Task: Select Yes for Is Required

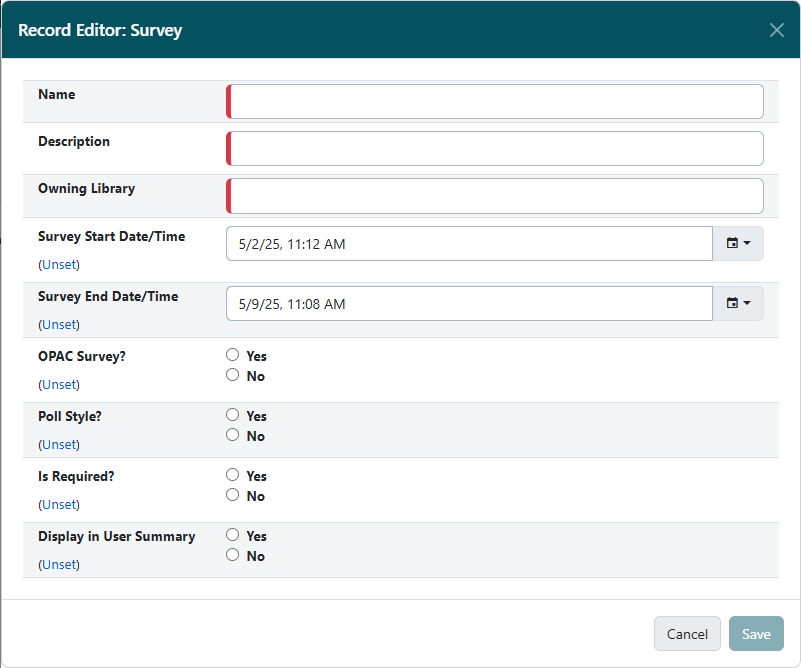Action: [x=231, y=474]
